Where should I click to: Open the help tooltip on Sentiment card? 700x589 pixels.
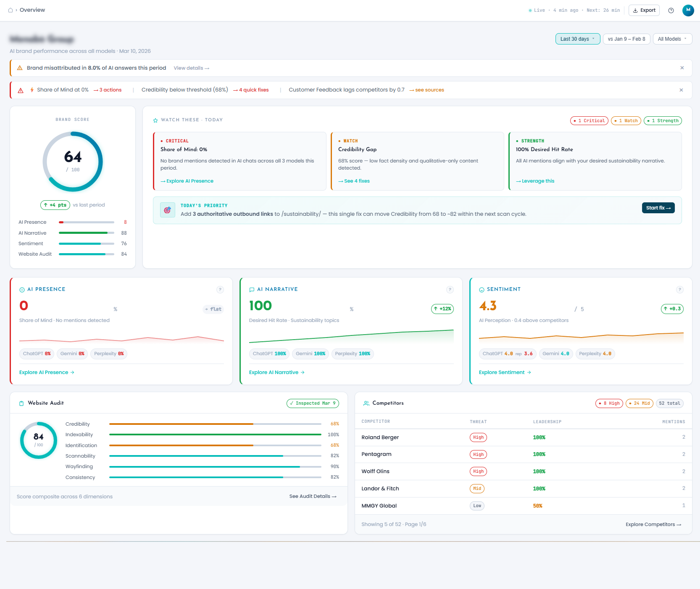pyautogui.click(x=679, y=290)
